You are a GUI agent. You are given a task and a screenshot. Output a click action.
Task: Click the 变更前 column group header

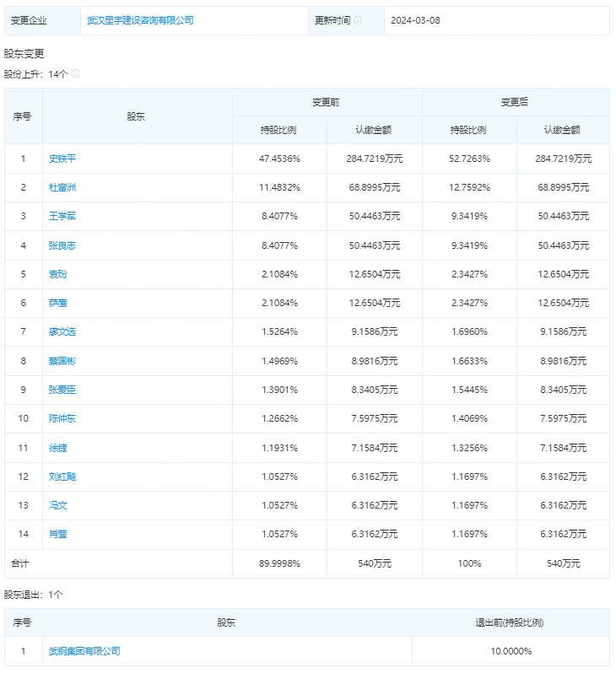point(327,102)
